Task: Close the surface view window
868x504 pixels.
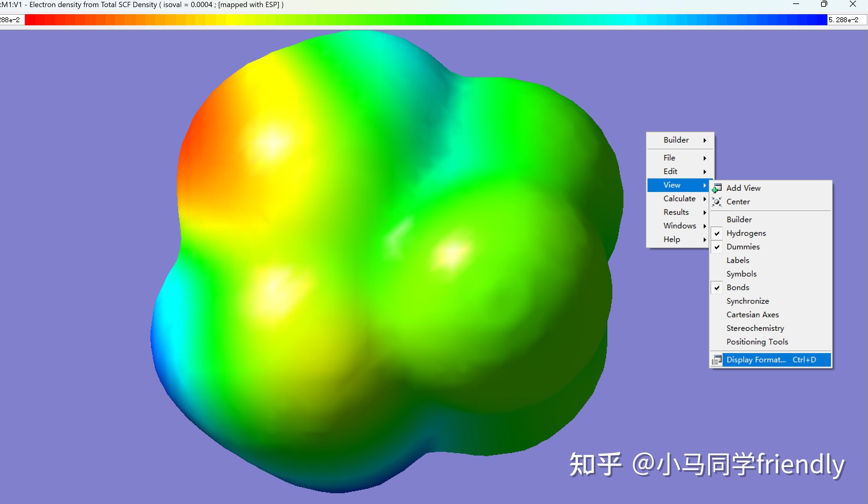Action: coord(853,5)
